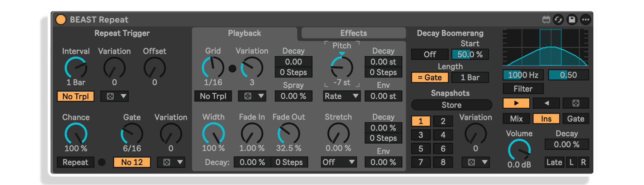Select snapshot slot 3
The width and height of the screenshot is (644, 185).
pyautogui.click(x=421, y=135)
